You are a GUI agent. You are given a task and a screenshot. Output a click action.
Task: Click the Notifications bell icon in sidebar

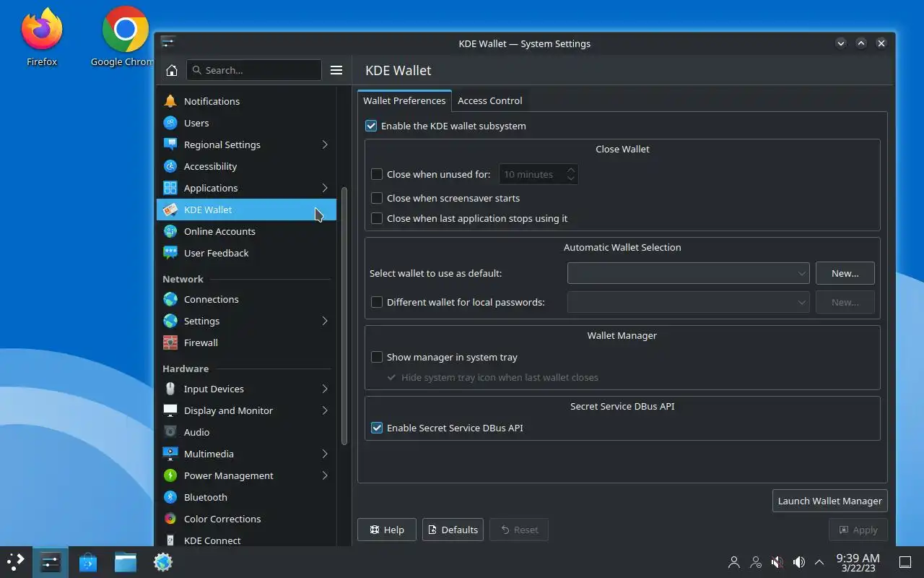pyautogui.click(x=170, y=101)
